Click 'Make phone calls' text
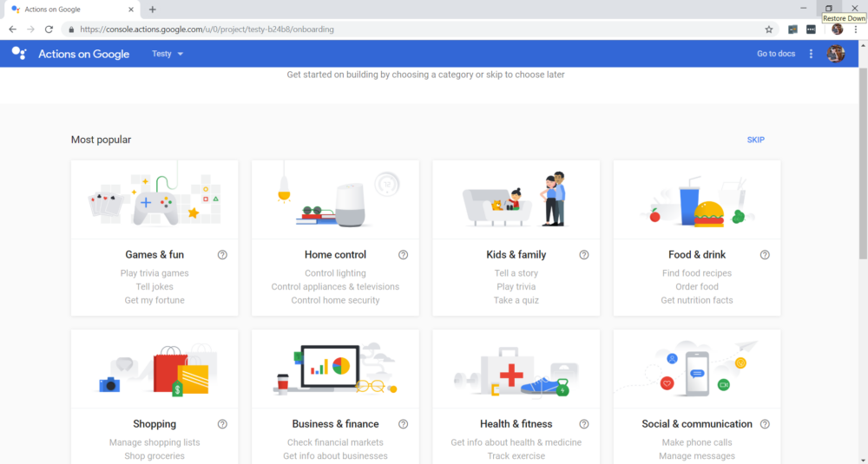The height and width of the screenshot is (464, 868). 697,442
